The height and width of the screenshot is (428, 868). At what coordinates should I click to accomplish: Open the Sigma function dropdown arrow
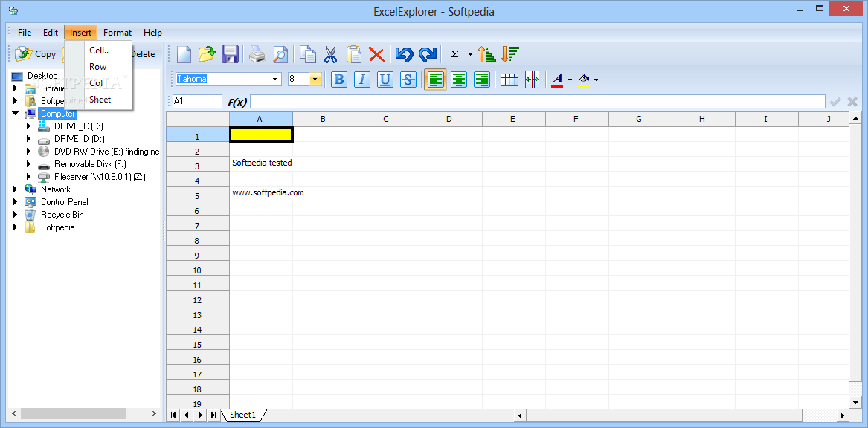click(x=470, y=54)
